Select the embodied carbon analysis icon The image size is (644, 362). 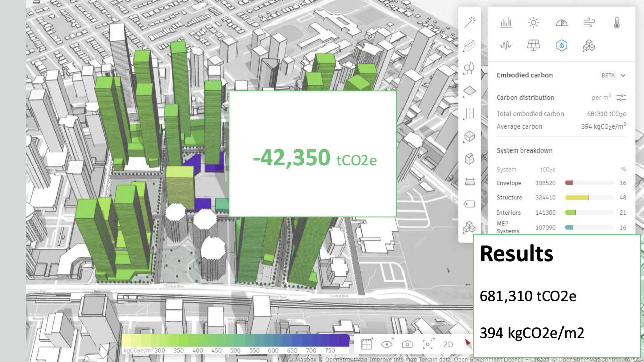coord(561,45)
